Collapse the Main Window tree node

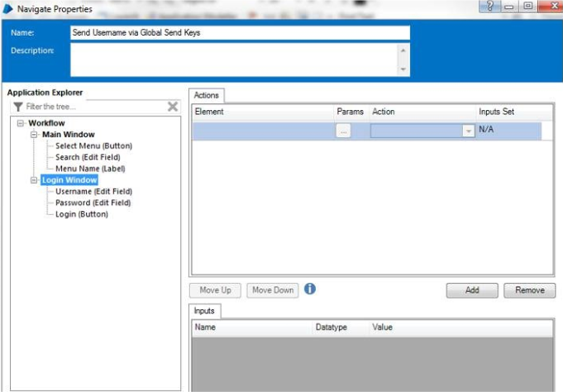click(x=34, y=135)
